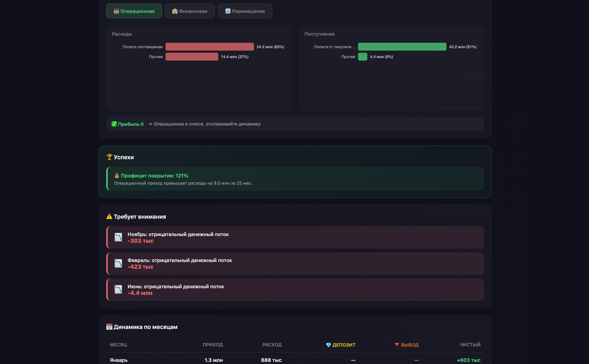Viewport: 589px width, 364px height.
Task: Click the red Оплата поставщикам bar
Action: (x=209, y=47)
